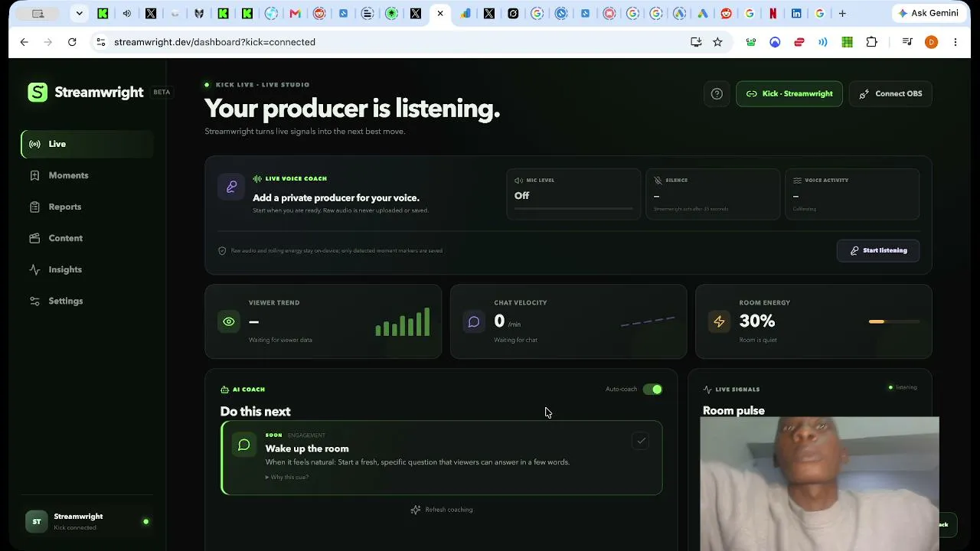Click the blue sound-wave extension icon

[823, 42]
